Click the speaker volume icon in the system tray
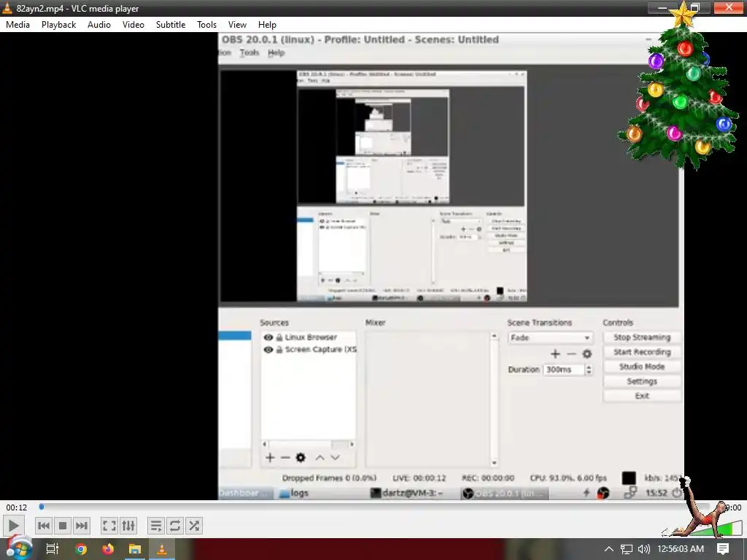This screenshot has height=560, width=747. [644, 549]
